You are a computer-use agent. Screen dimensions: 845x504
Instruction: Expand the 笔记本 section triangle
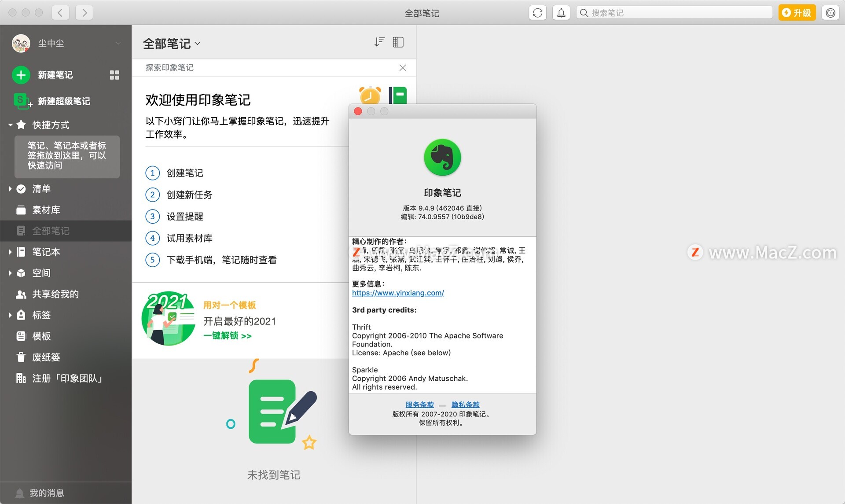coord(10,252)
